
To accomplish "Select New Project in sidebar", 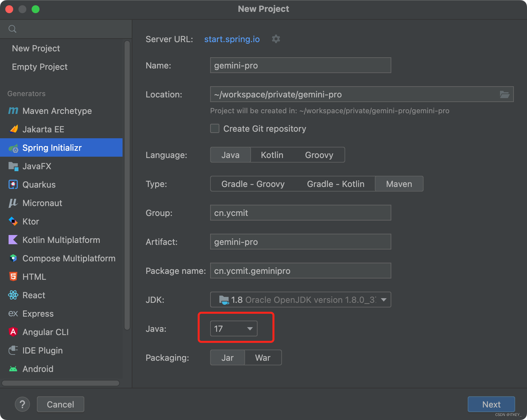I will [x=61, y=48].
